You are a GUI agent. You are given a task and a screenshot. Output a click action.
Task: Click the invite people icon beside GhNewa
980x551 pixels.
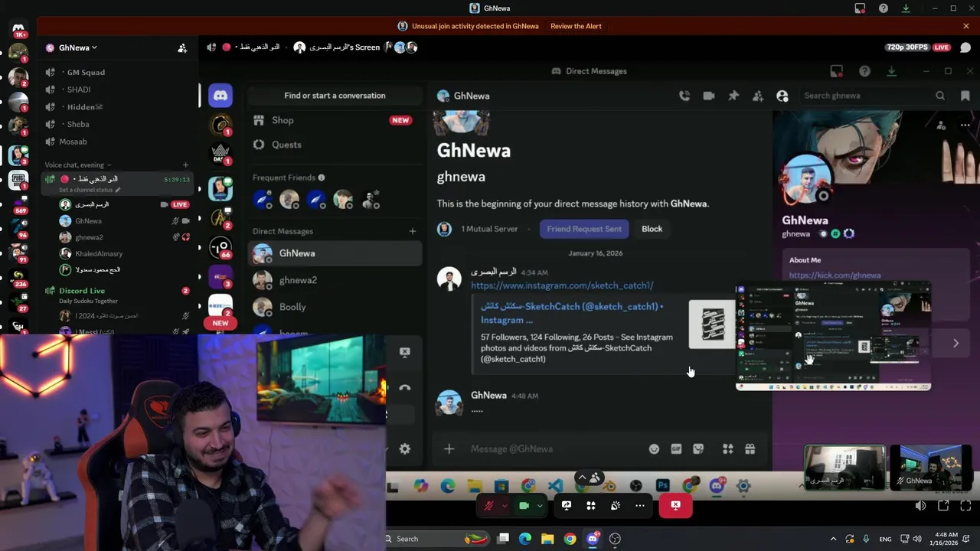(182, 47)
